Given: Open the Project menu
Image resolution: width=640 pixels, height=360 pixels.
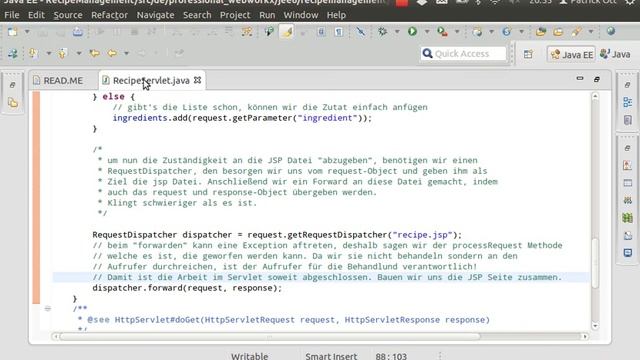Looking at the screenshot, I should 235,15.
